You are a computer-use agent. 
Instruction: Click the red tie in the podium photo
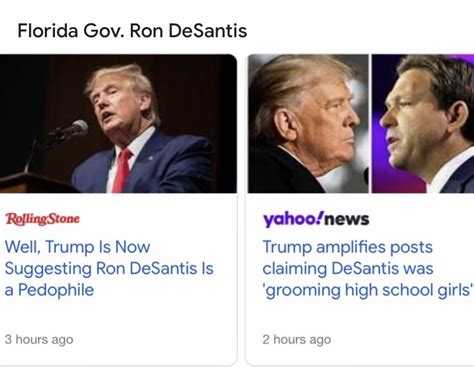click(x=122, y=171)
